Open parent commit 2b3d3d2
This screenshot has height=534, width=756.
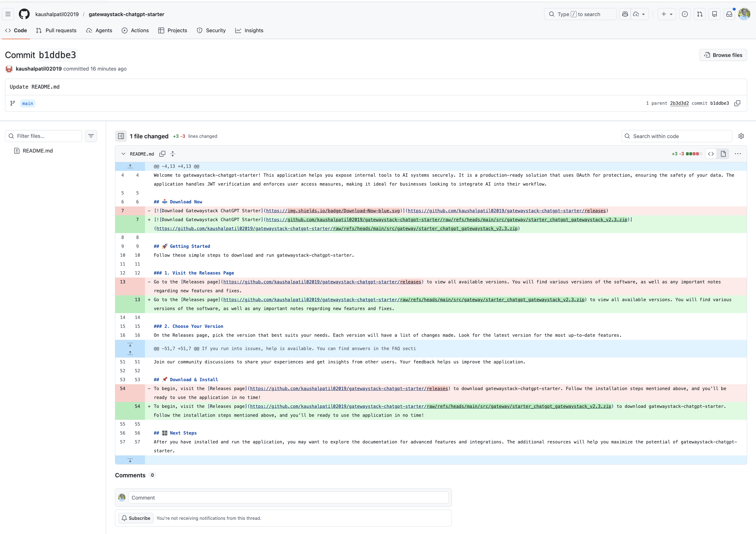tap(679, 103)
